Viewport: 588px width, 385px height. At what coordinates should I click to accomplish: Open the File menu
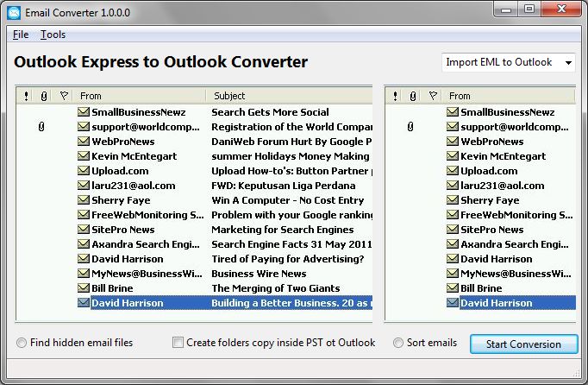point(21,35)
